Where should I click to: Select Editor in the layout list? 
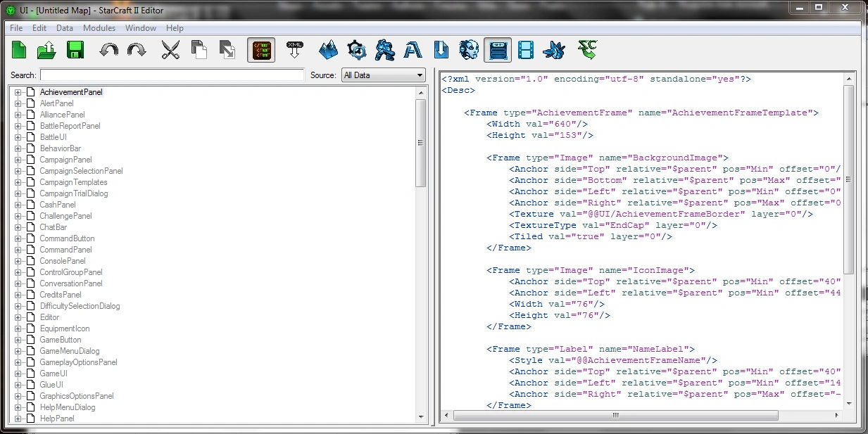click(49, 317)
